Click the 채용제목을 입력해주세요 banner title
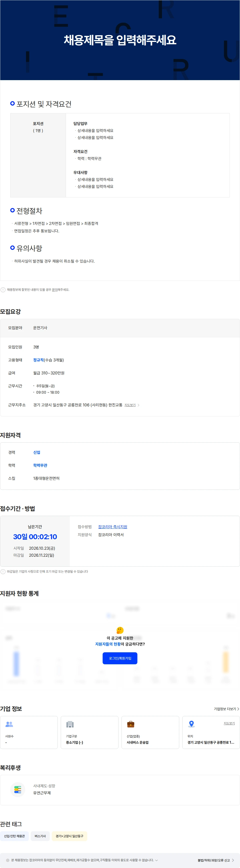Image resolution: width=240 pixels, height=868 pixels. pyautogui.click(x=120, y=40)
